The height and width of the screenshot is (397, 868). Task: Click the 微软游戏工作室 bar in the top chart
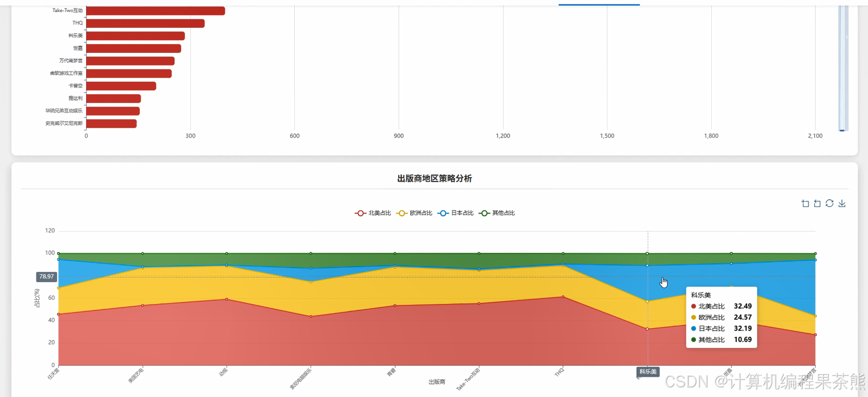pos(129,73)
